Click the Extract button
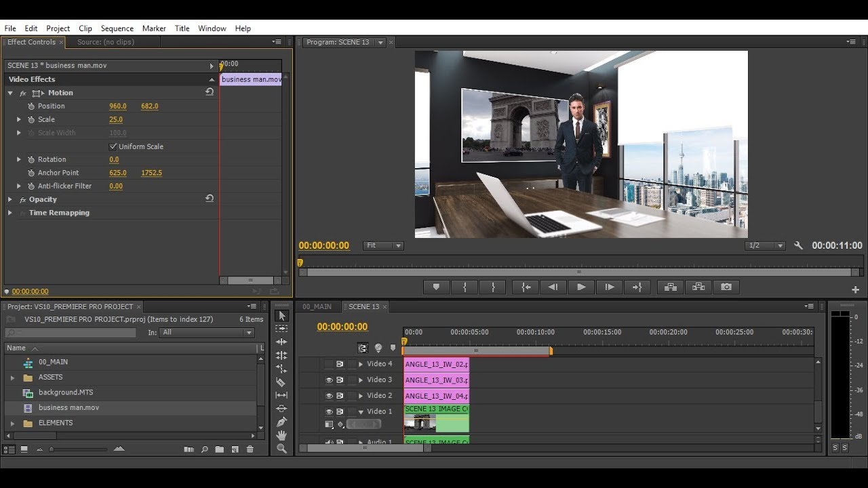Viewport: 868px width, 488px height. tap(698, 287)
